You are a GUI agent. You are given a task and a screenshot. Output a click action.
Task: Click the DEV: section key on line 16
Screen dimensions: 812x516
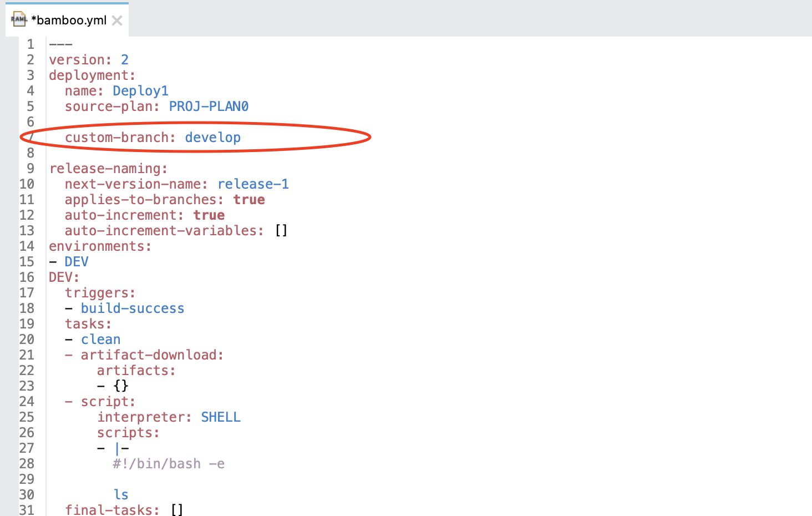[x=64, y=277]
